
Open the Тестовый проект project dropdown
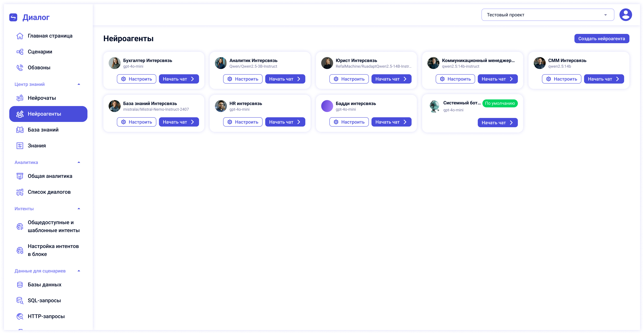coord(547,15)
